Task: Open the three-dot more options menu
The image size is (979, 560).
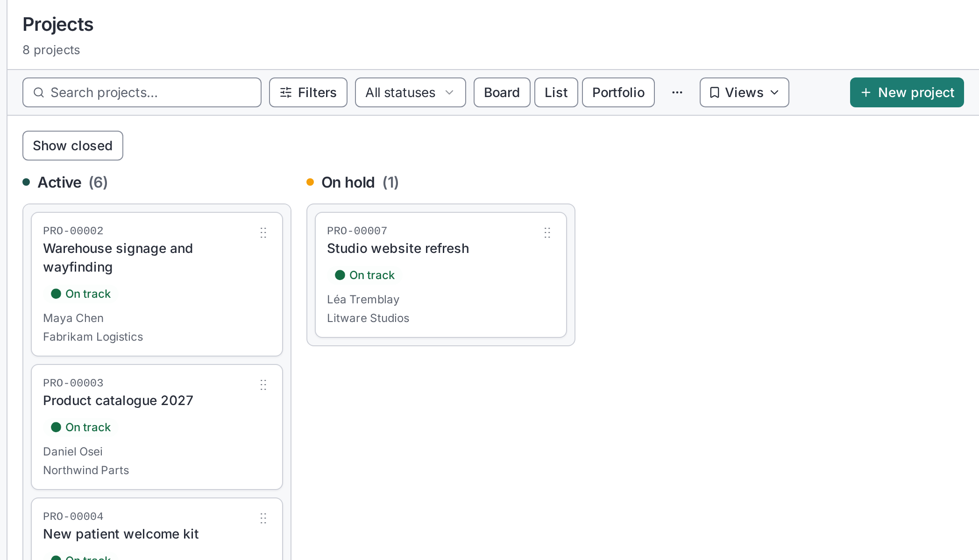Action: click(x=677, y=92)
